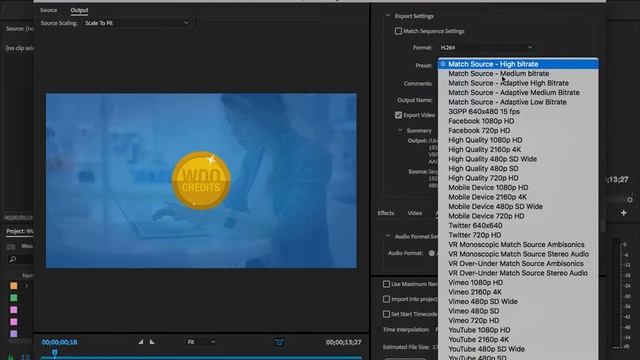
Task: Click the Set In Point marker icon
Action: [x=141, y=342]
